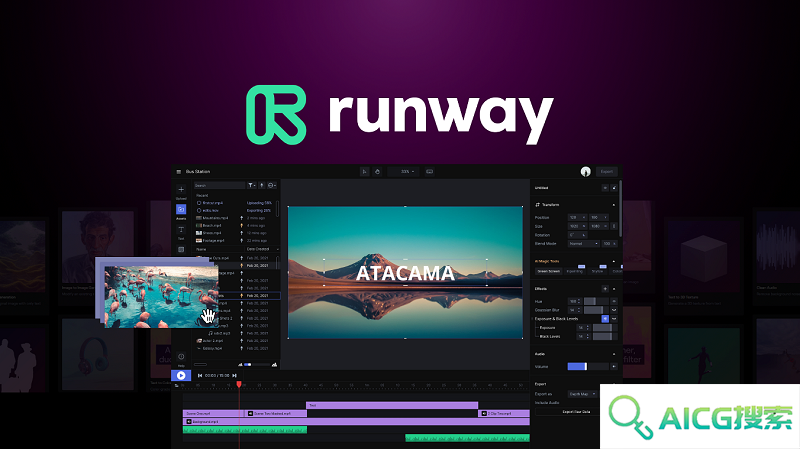Image resolution: width=800 pixels, height=449 pixels.
Task: Sort assets by the Name column header
Action: (x=202, y=249)
